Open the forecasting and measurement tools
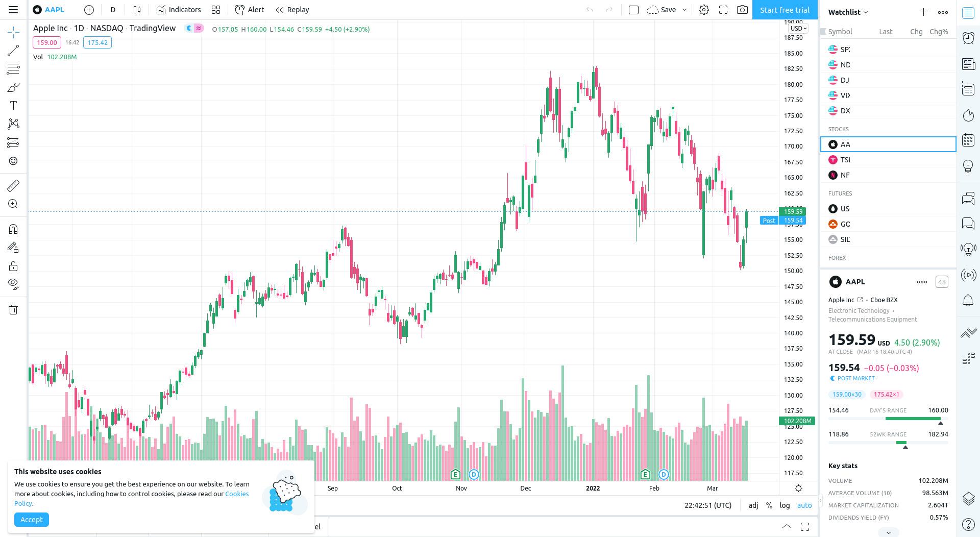The height and width of the screenshot is (537, 980). point(13,143)
